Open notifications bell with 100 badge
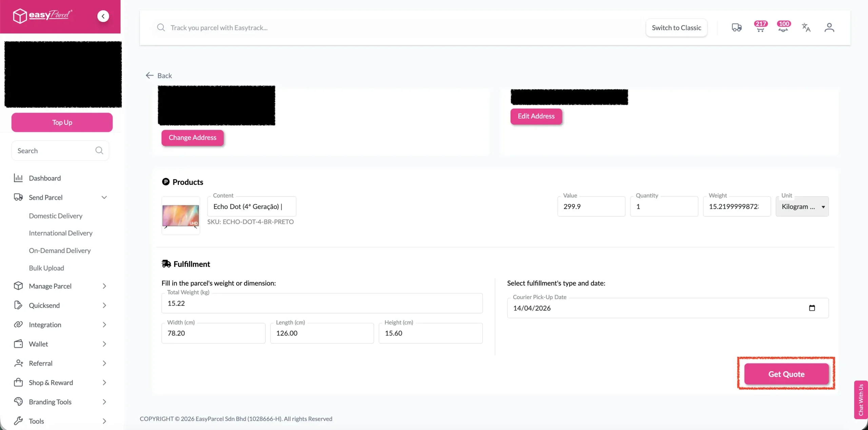The image size is (868, 430). coord(783,27)
